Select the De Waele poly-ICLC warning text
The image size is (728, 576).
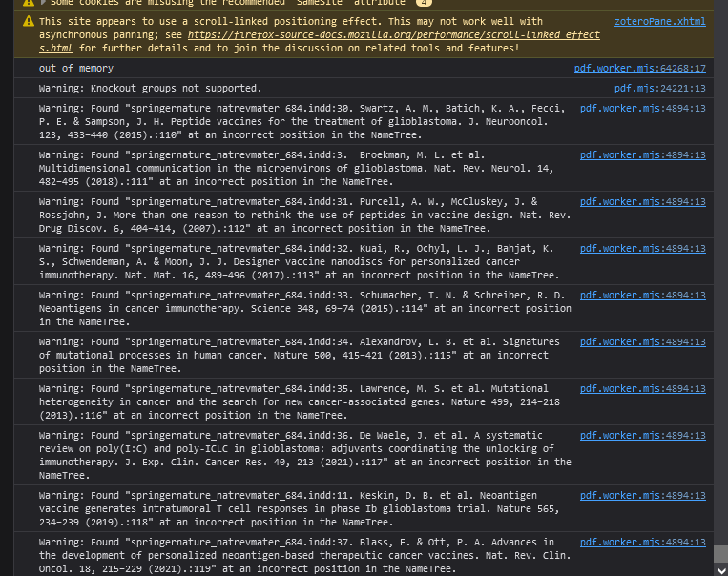(305, 455)
